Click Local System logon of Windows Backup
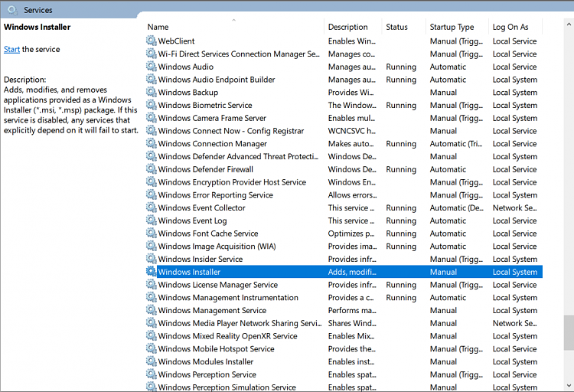 (515, 93)
